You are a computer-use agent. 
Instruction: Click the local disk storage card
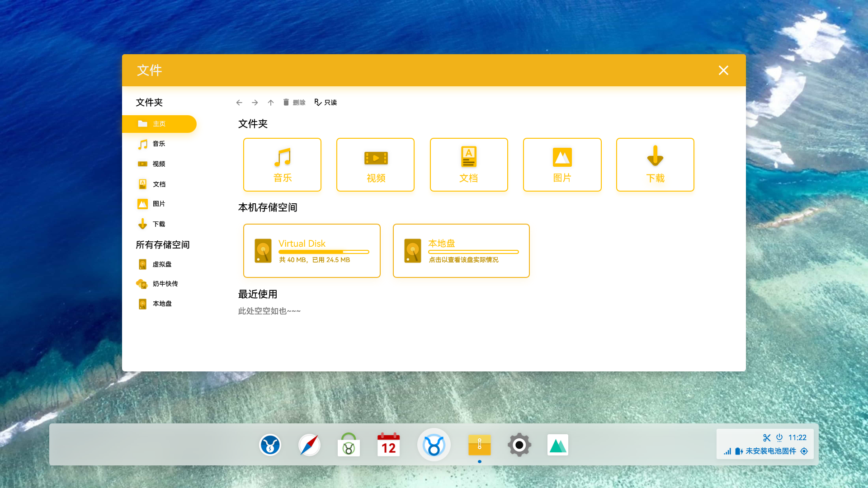461,251
